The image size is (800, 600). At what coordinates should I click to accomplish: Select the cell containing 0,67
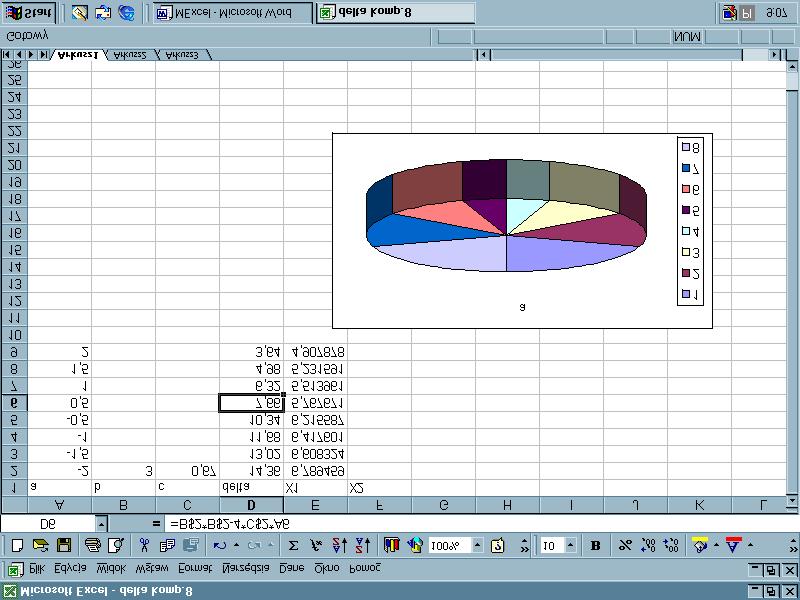188,471
